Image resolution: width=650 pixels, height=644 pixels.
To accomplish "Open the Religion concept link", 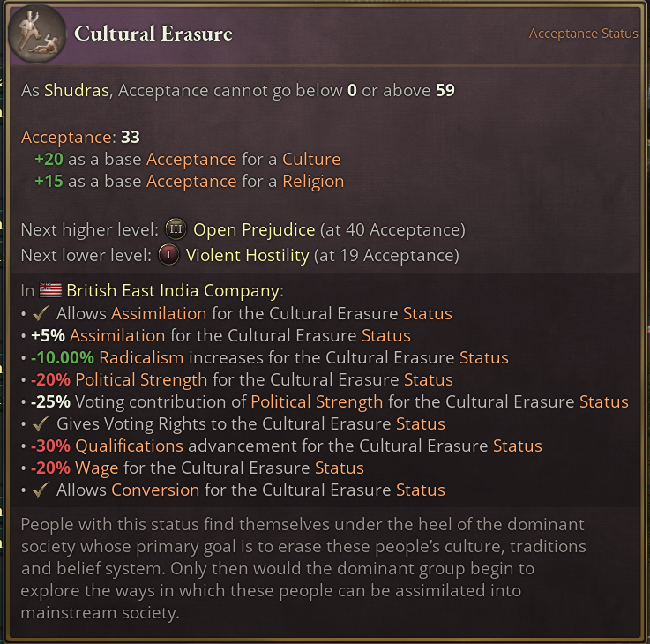I will 313,182.
